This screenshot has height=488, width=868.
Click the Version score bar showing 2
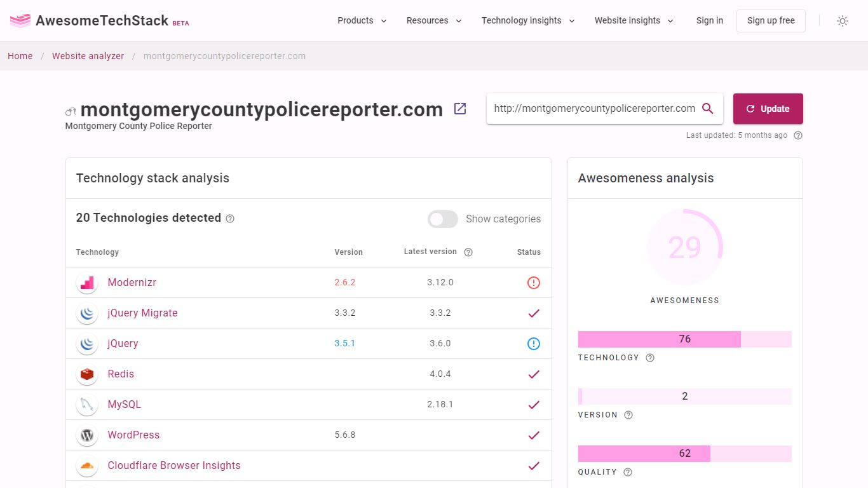[x=685, y=396]
